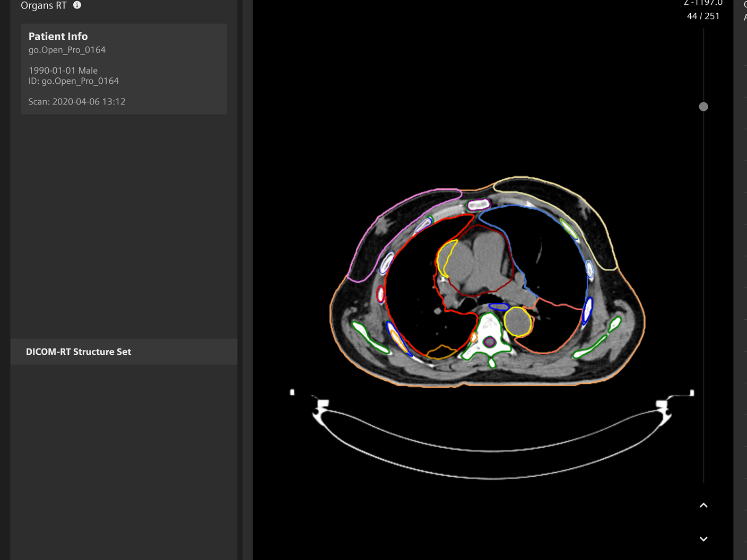Click the down chevron to go to next slice
This screenshot has height=560, width=747.
(703, 538)
